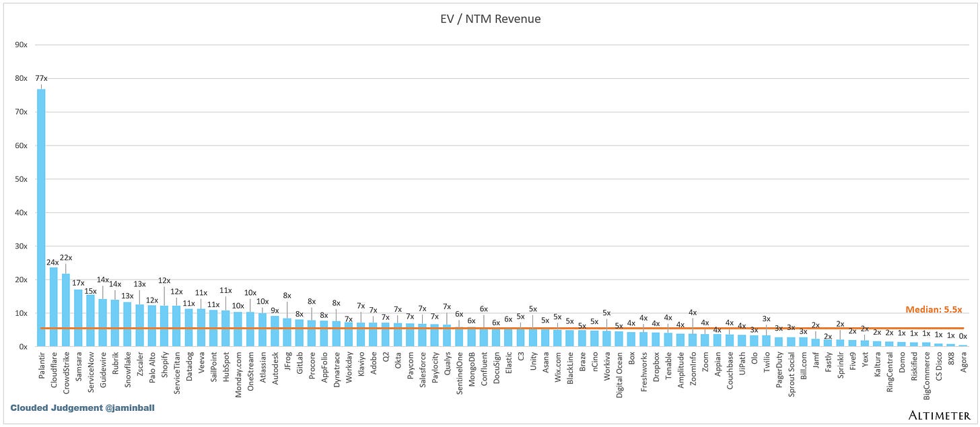
Task: Click the Veeva axis label
Action: (201, 363)
